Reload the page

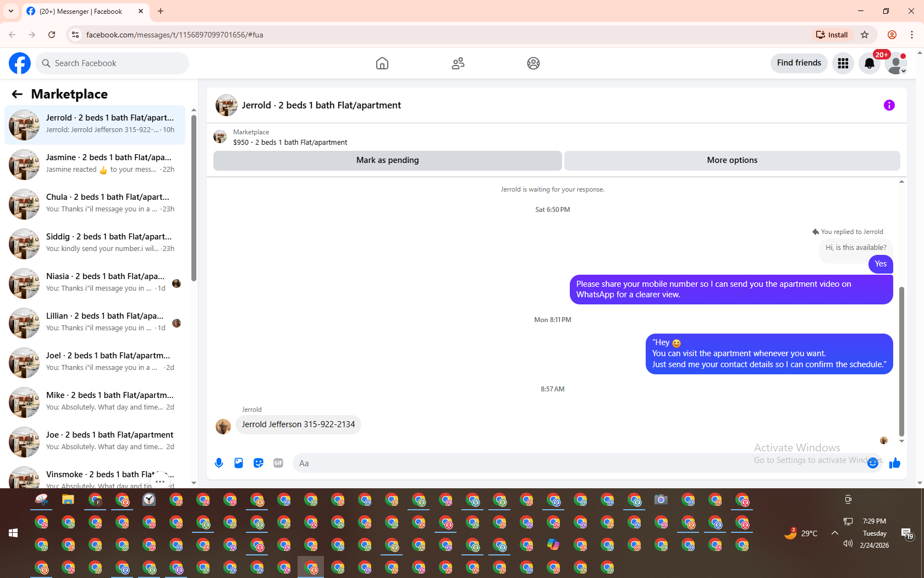point(52,35)
